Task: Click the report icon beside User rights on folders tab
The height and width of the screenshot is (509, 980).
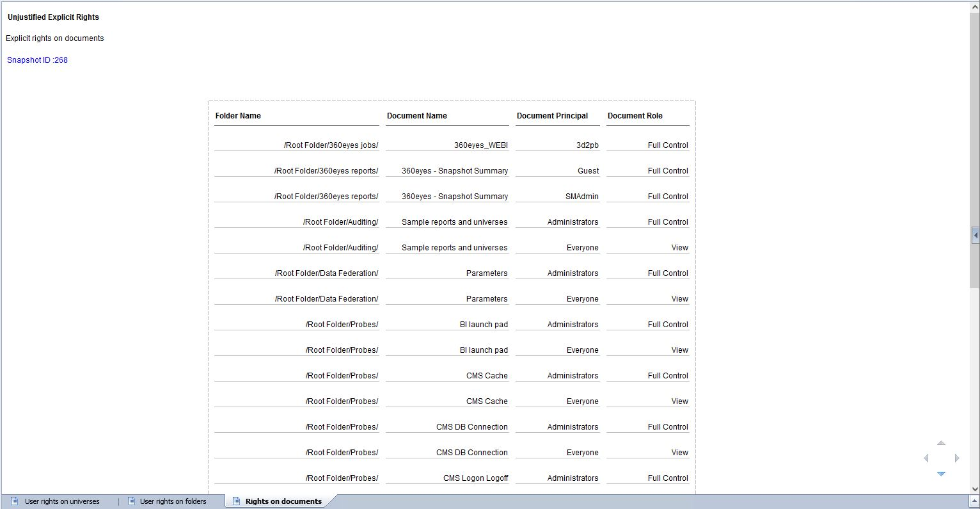Action: 131,501
